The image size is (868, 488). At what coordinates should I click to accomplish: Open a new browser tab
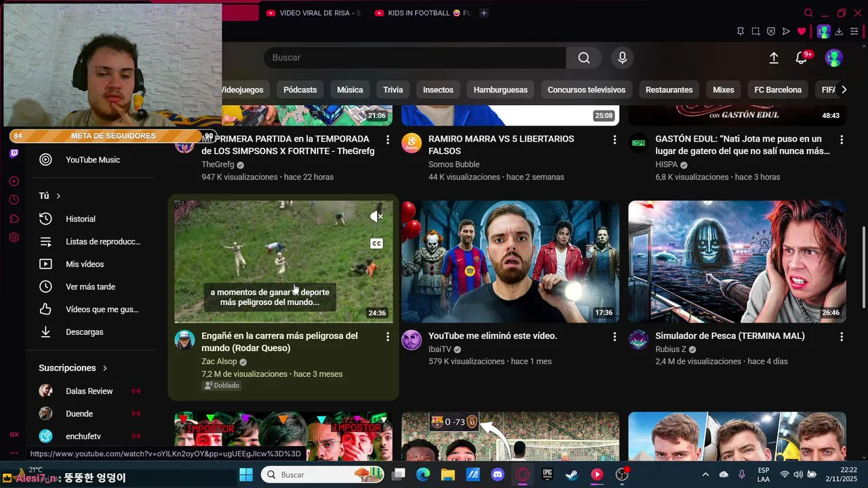tap(484, 13)
